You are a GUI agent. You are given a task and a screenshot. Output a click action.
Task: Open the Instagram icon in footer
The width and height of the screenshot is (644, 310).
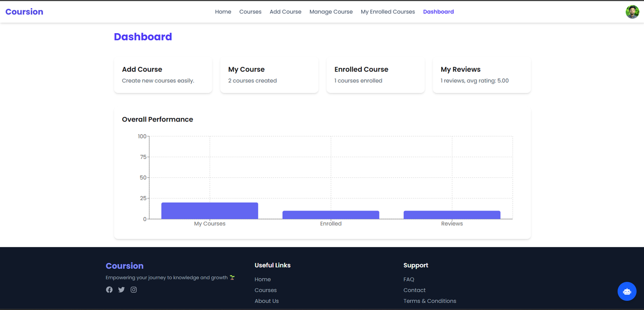click(x=134, y=290)
